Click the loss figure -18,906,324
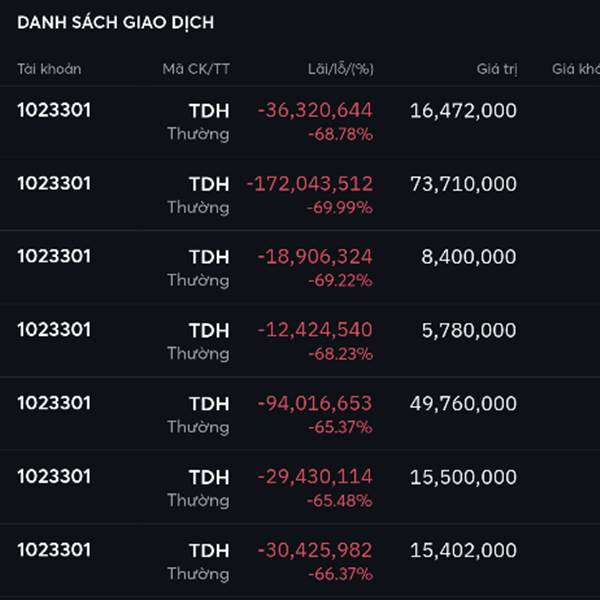Screen dimensions: 600x600 point(315,257)
